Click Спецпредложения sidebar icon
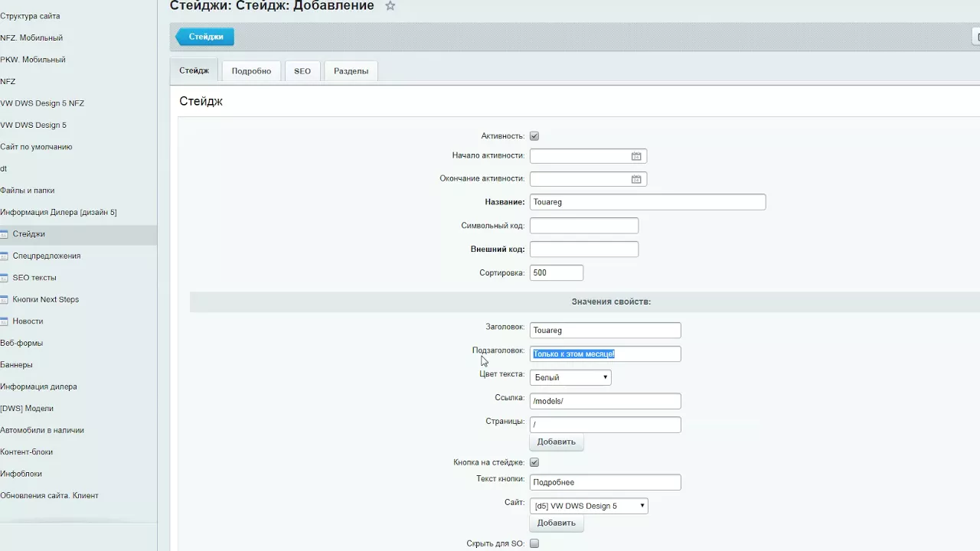The image size is (980, 551). tap(4, 256)
